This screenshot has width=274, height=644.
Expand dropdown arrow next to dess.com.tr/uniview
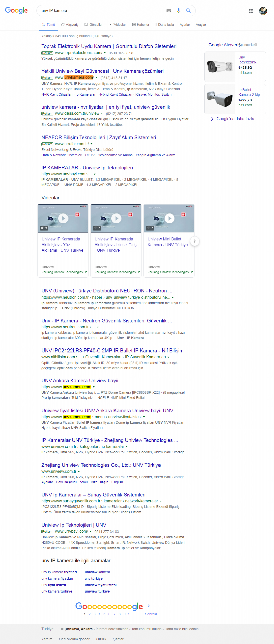tap(102, 113)
